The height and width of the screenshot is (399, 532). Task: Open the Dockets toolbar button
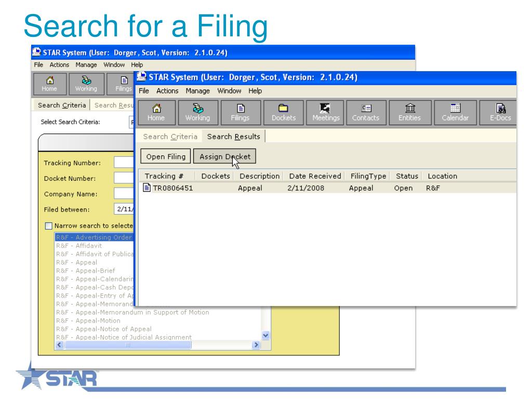tap(283, 113)
